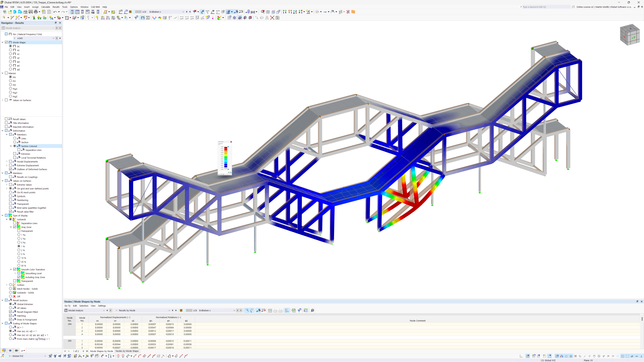Click the Save file icon
644x362 pixels.
[x=31, y=12]
